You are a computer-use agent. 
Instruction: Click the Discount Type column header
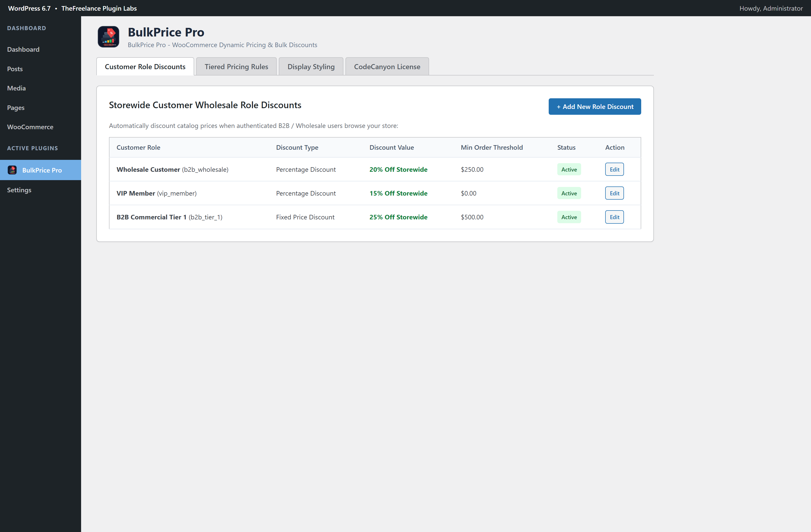pyautogui.click(x=297, y=147)
